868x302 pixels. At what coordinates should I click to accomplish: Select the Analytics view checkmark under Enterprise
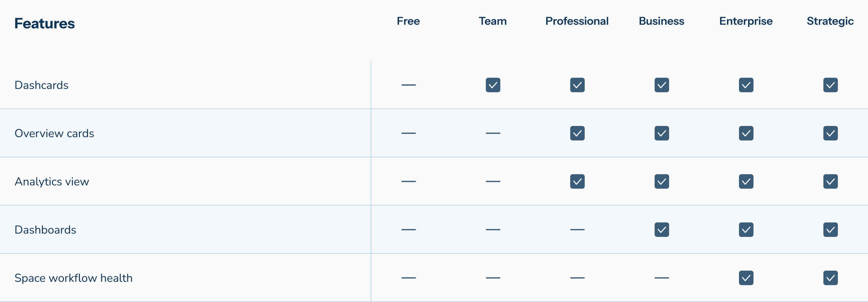(746, 181)
